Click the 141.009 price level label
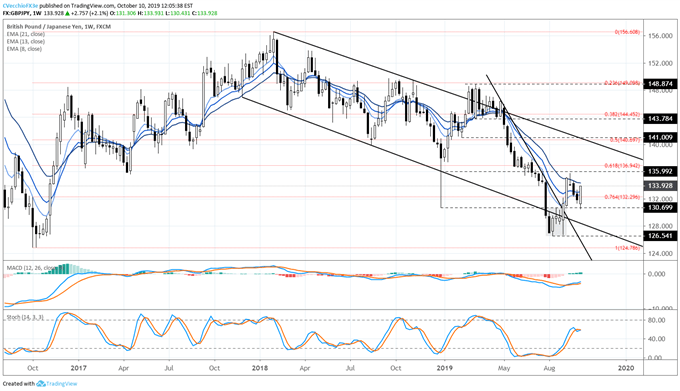 [660, 137]
